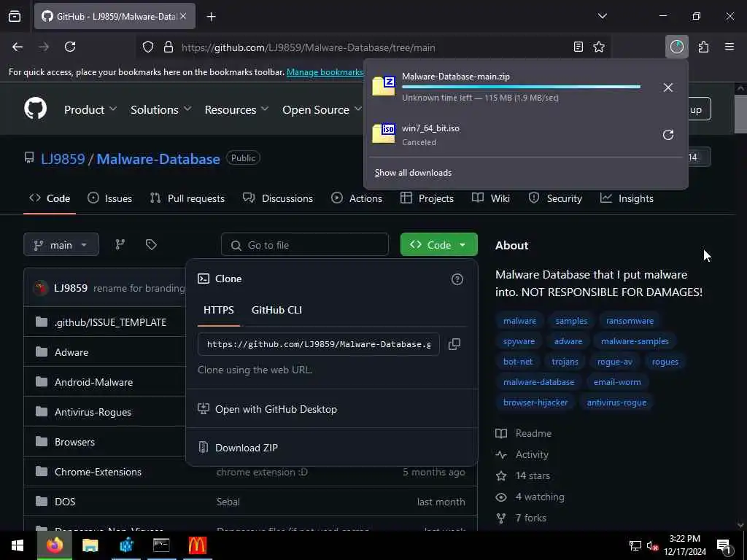The height and width of the screenshot is (560, 747).
Task: Open the action center notifications icon
Action: coord(723,546)
